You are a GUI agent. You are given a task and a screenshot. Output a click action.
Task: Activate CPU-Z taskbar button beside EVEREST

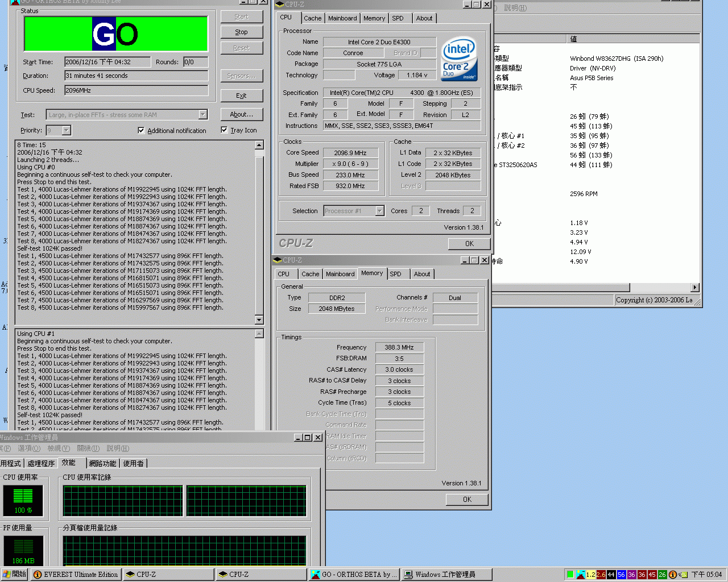pos(168,575)
